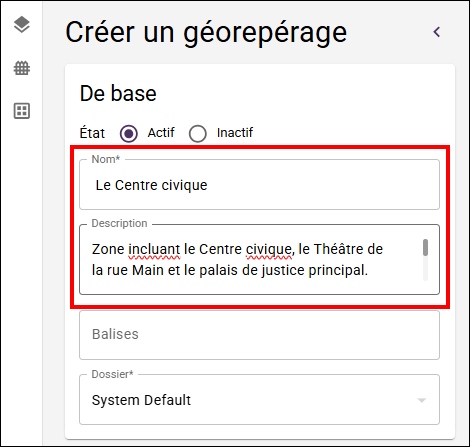Click the État label

coord(92,133)
